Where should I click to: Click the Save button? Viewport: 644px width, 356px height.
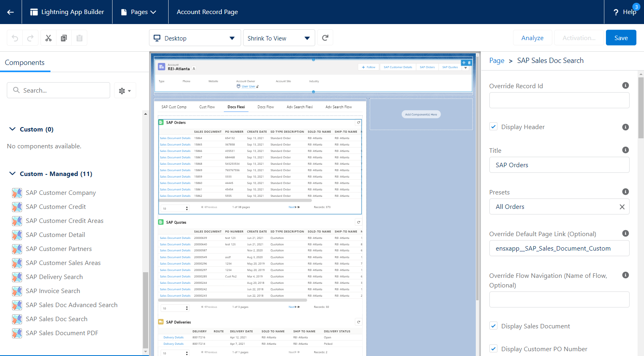[x=621, y=38]
